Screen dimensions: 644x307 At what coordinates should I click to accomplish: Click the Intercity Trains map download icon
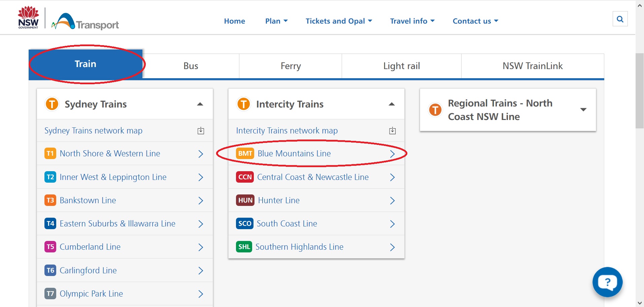(392, 131)
